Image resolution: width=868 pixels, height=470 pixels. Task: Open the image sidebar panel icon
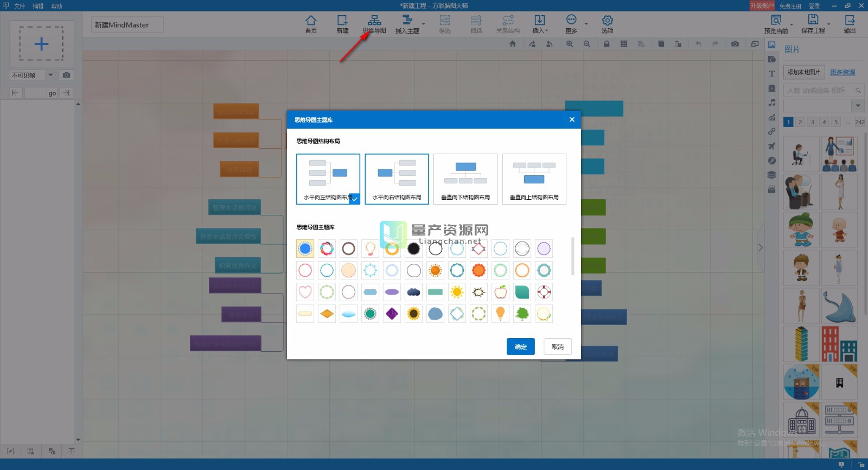click(x=771, y=45)
